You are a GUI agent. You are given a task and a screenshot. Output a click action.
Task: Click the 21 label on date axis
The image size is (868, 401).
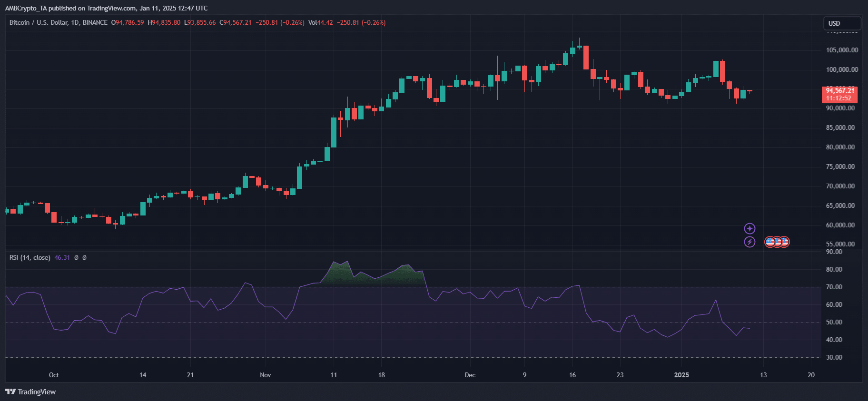tap(190, 375)
